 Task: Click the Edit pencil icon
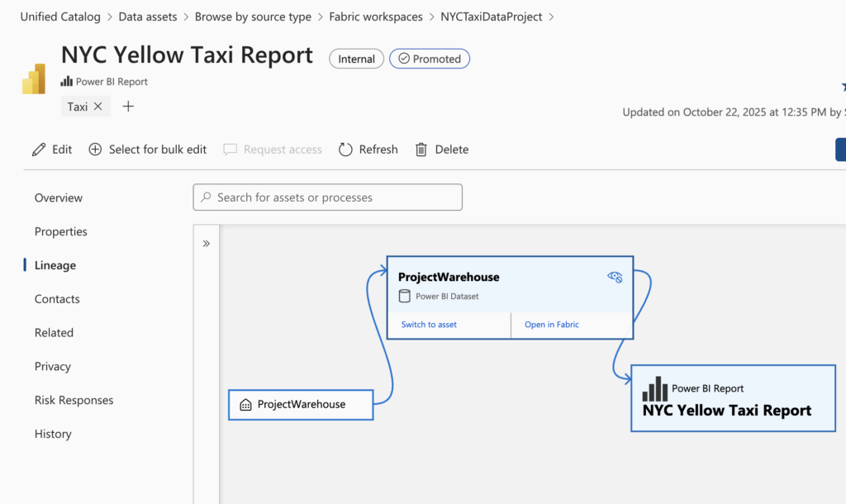[39, 150]
